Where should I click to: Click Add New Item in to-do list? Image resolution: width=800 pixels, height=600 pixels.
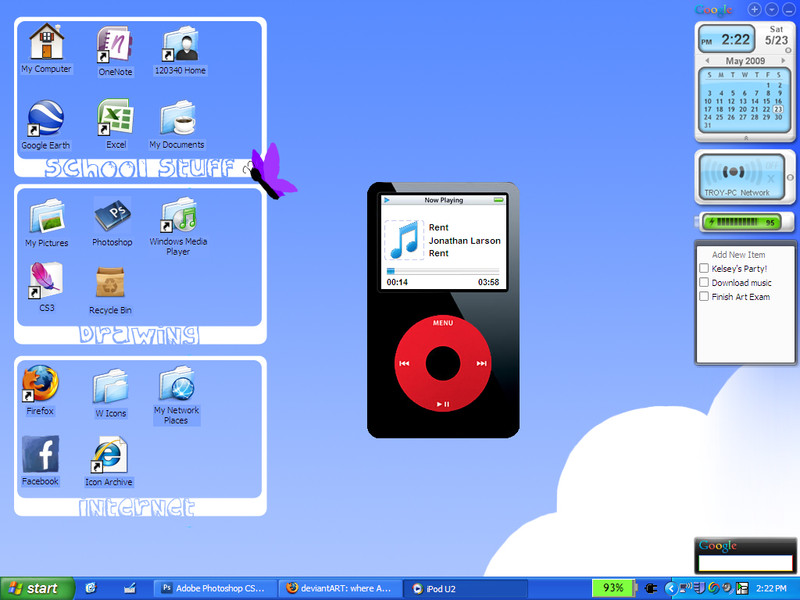tap(738, 255)
